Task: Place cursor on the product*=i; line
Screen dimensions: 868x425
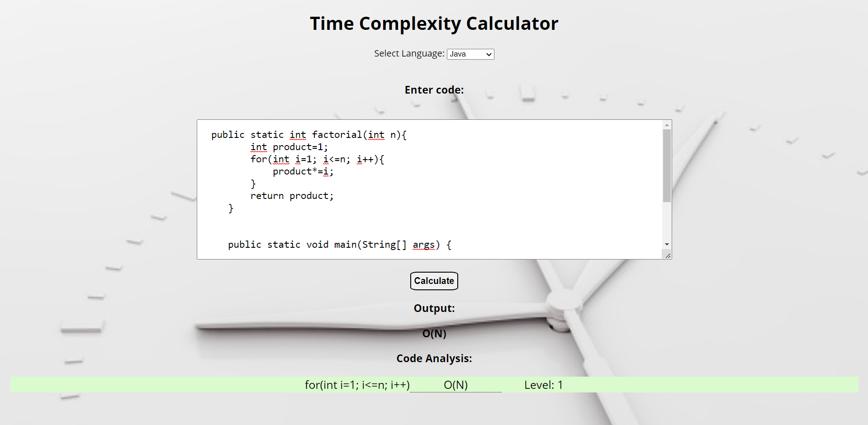Action: [303, 171]
